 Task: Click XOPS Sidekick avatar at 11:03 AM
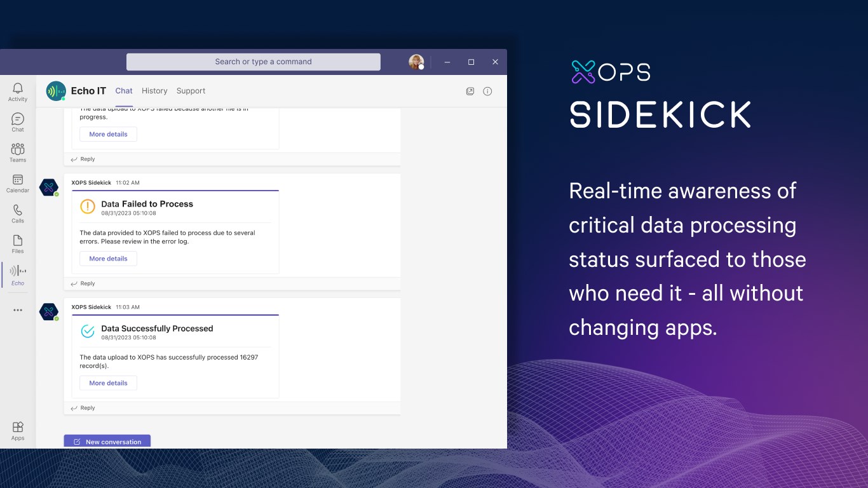[49, 312]
